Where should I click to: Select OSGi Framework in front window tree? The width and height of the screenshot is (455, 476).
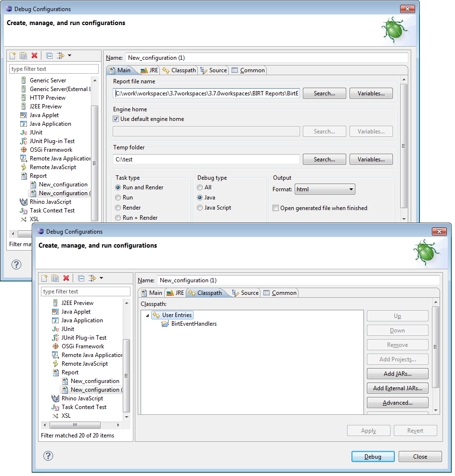[82, 346]
